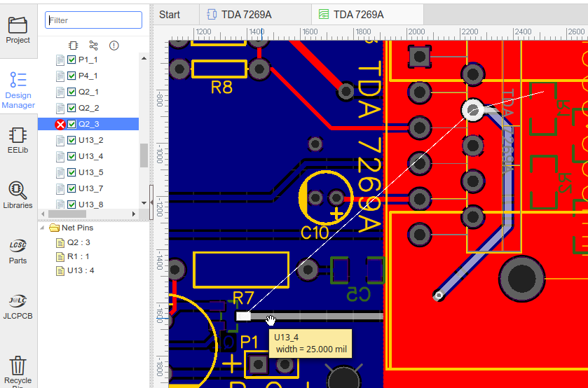Screen dimensions: 588x388
Task: Open the Project panel
Action: coord(18,29)
